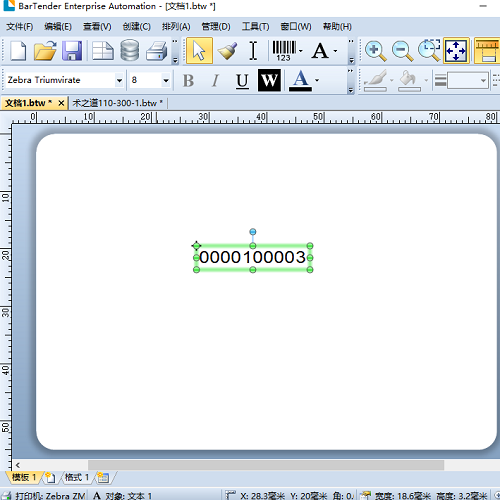The height and width of the screenshot is (500, 500).
Task: Open a file using the folder icon
Action: click(x=45, y=51)
